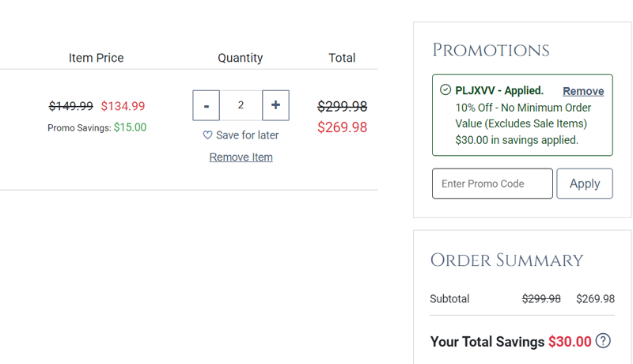This screenshot has width=633, height=364.
Task: Click the green $15.00 promo savings amount
Action: point(130,127)
